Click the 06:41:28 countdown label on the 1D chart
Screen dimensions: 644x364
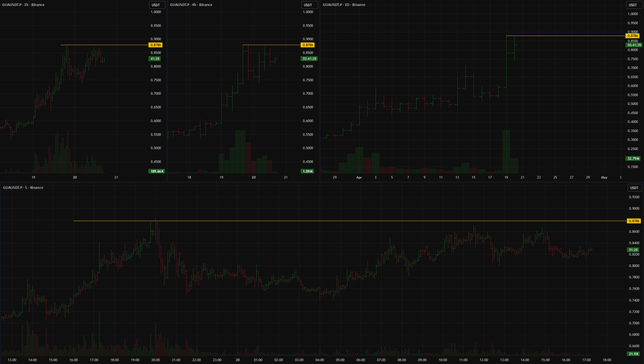tap(634, 45)
